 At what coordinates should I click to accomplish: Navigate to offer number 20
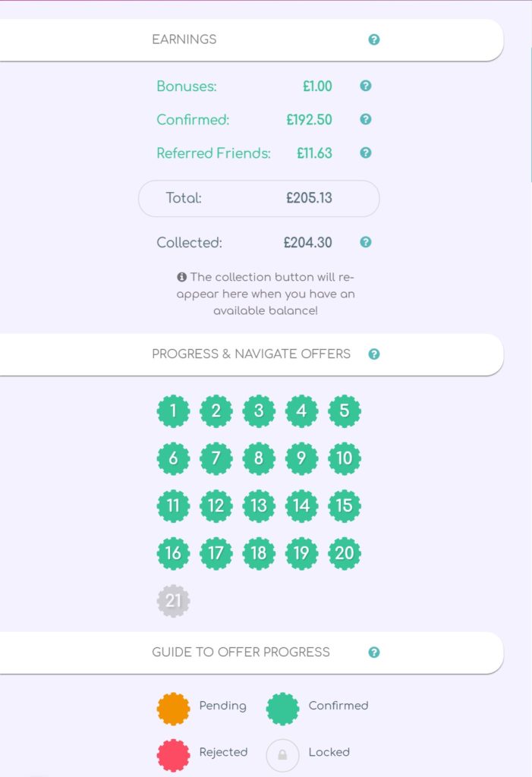pyautogui.click(x=345, y=553)
